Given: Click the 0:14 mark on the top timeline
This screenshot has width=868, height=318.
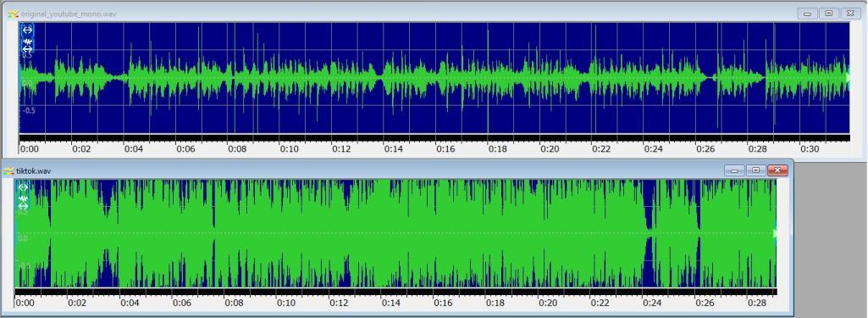Looking at the screenshot, I should click(x=393, y=149).
